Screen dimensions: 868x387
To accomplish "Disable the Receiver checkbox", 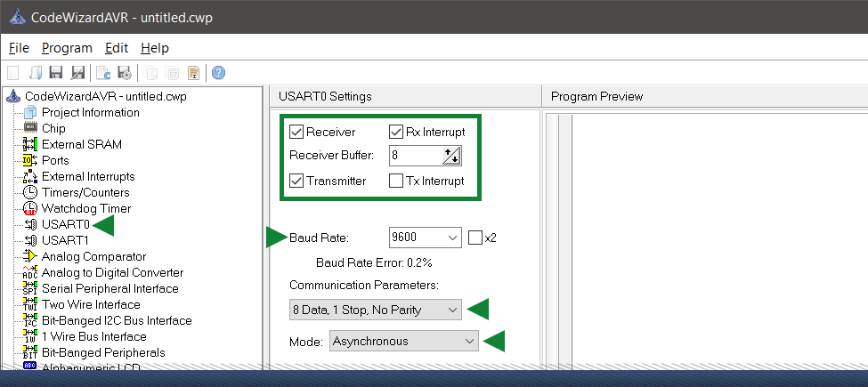I will click(296, 133).
